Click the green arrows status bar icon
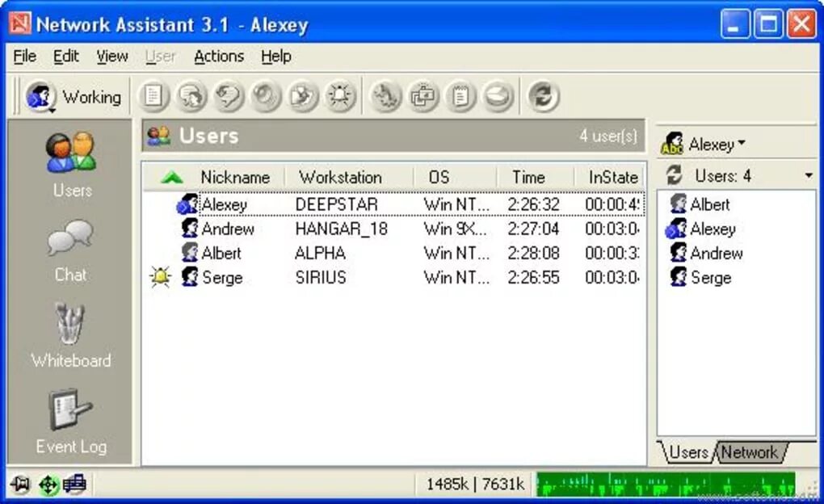Viewport: 824px width, 504px height. [x=48, y=485]
